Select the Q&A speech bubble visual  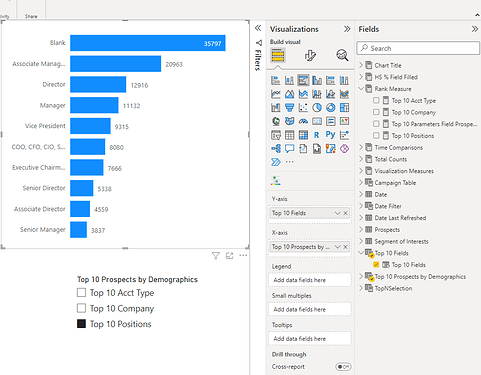(289, 149)
